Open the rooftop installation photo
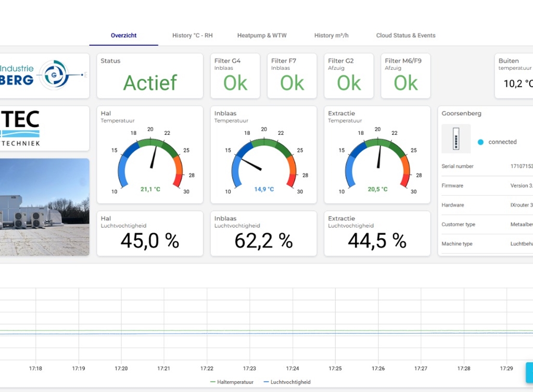533x392 pixels. click(x=44, y=207)
